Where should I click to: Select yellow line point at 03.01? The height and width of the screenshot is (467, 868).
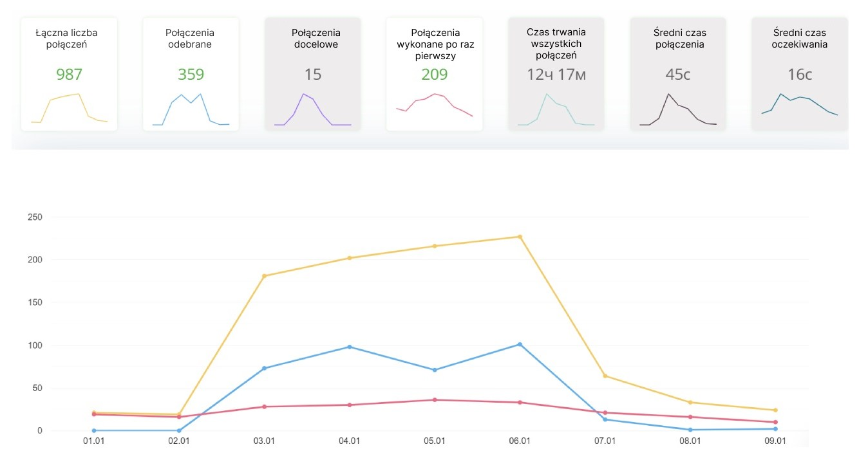[x=264, y=276]
